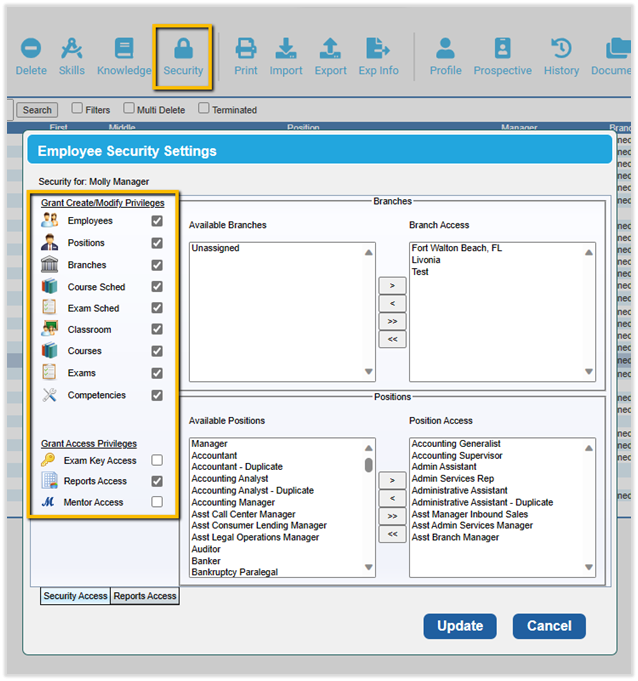This screenshot has height=681, width=638.
Task: Switch to the Reports Access tab
Action: pos(145,596)
